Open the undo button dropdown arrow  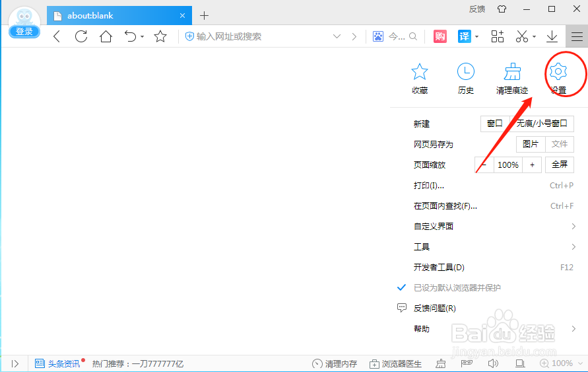(x=142, y=37)
